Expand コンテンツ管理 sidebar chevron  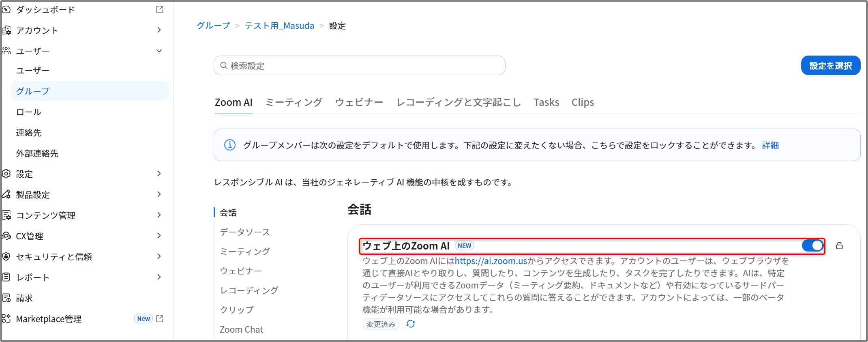159,215
